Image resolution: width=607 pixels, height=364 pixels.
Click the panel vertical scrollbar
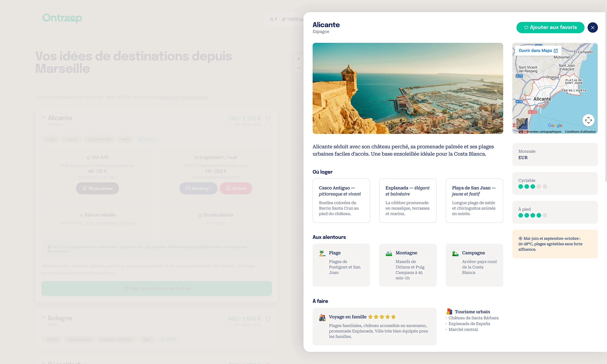tap(606, 97)
